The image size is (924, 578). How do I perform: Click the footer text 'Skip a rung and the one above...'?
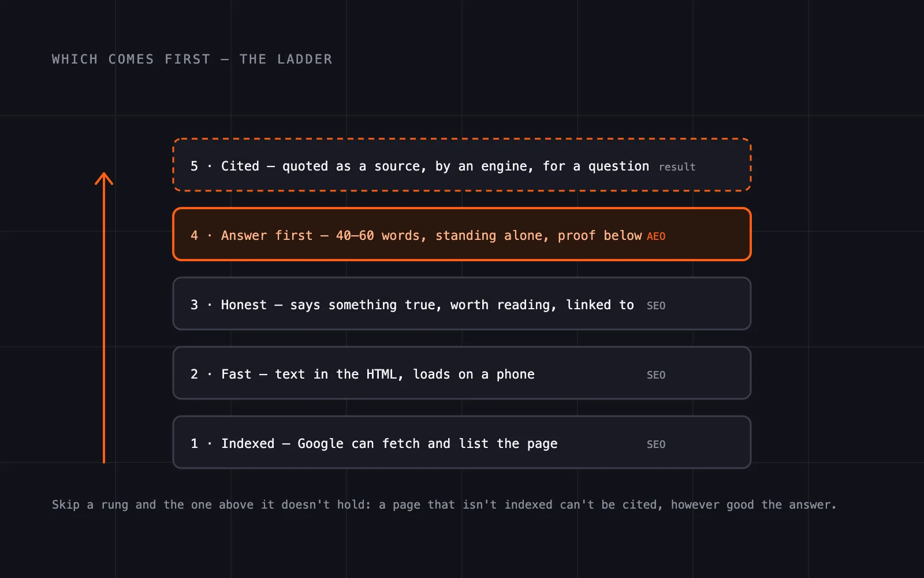[x=444, y=505]
